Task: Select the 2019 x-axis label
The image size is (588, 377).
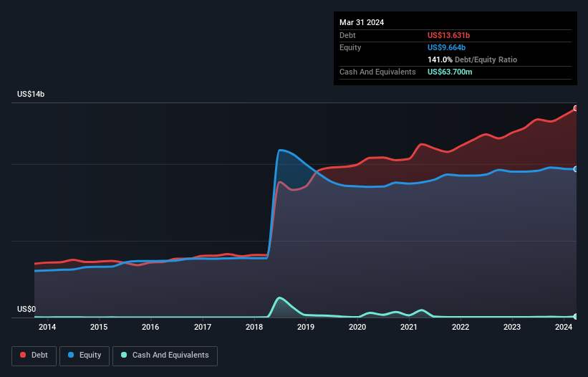Action: (306, 327)
